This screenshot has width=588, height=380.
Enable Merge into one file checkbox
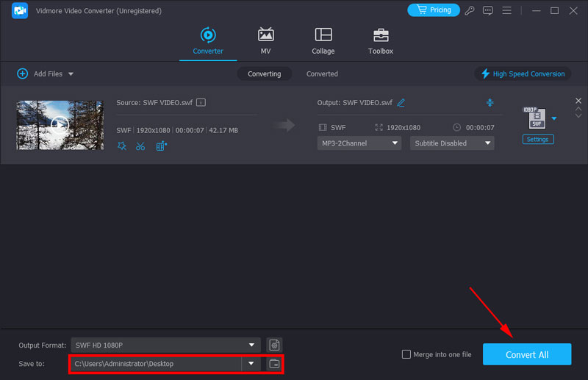(x=406, y=354)
